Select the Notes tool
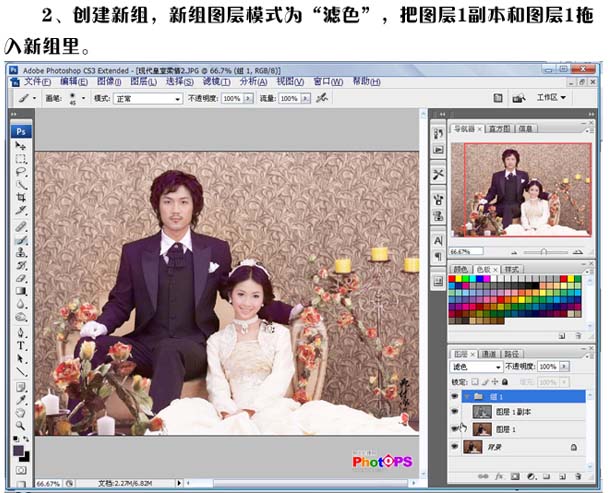This screenshot has height=493, width=611. (21, 387)
